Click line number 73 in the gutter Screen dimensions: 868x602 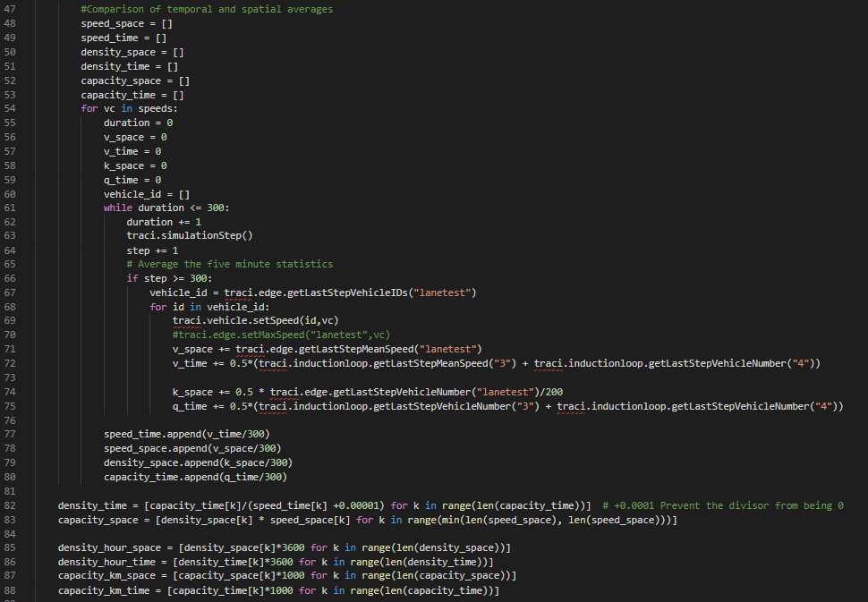coord(10,377)
